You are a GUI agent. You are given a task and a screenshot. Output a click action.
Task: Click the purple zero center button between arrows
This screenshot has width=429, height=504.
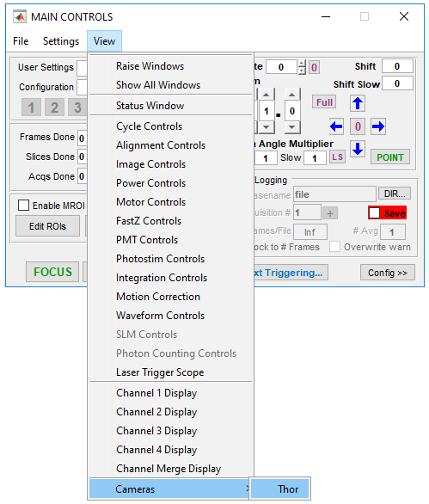coord(358,126)
